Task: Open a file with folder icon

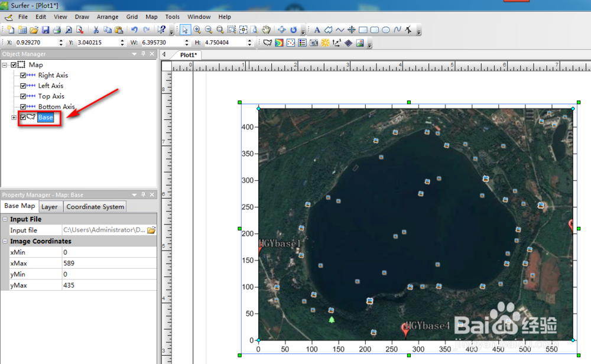Action: point(34,30)
